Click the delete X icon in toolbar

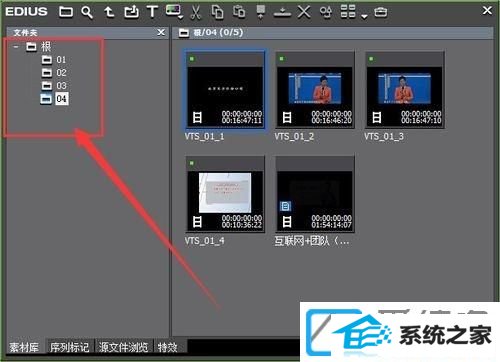[x=304, y=12]
